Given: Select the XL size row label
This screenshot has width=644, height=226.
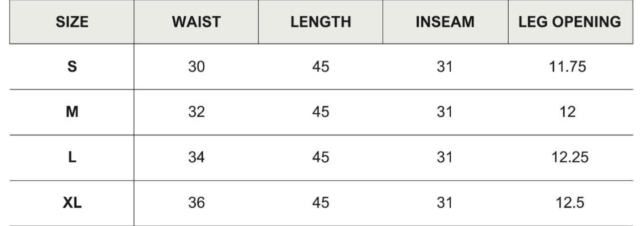Looking at the screenshot, I should 72,203.
